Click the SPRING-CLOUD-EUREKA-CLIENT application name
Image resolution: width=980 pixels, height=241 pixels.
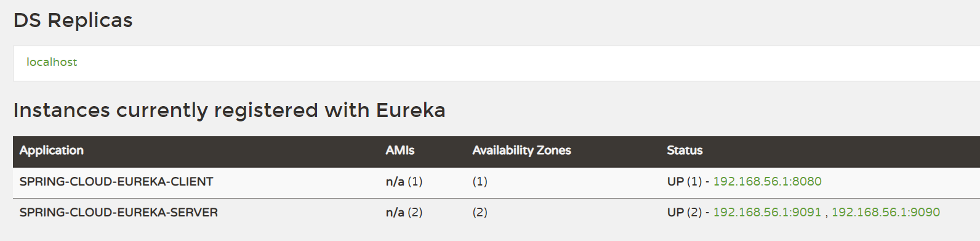116,181
